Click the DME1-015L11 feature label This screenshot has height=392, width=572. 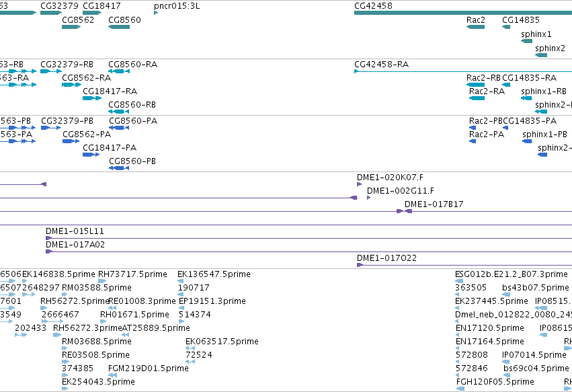click(x=75, y=231)
